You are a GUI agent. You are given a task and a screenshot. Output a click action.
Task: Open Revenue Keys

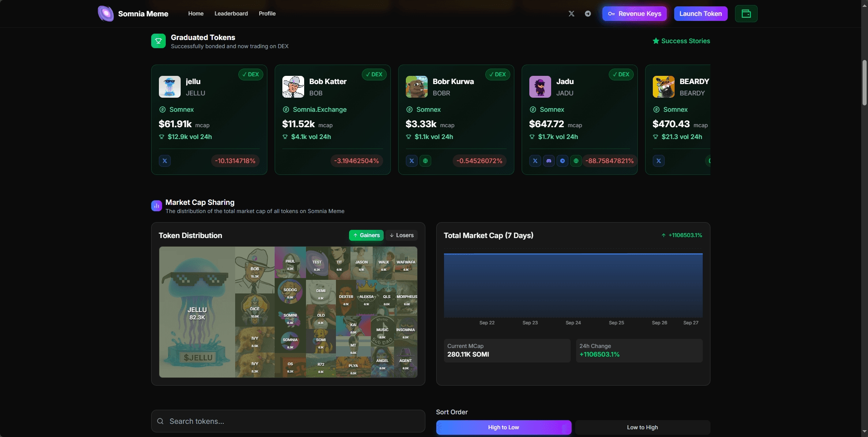tap(634, 14)
